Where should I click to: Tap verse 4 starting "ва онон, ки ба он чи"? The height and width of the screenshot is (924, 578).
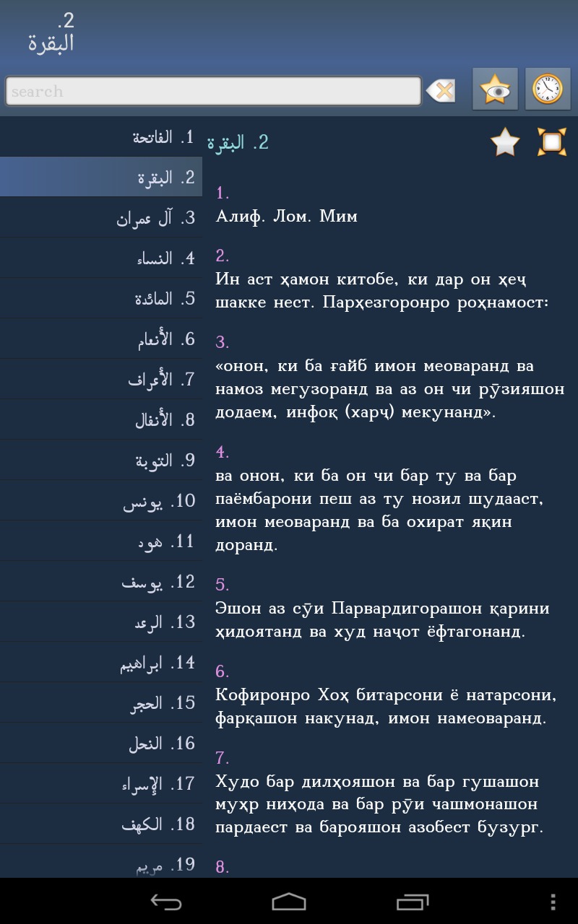(x=380, y=510)
